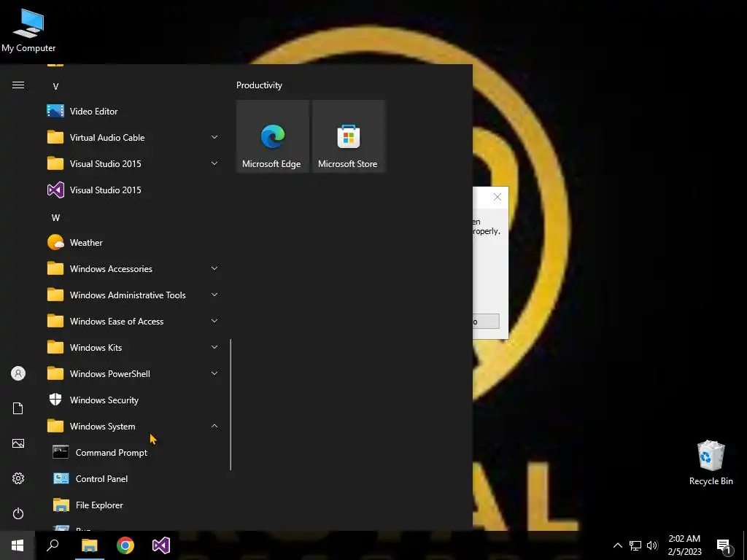
Task: Click the Microsoft Store tile
Action: pyautogui.click(x=348, y=136)
